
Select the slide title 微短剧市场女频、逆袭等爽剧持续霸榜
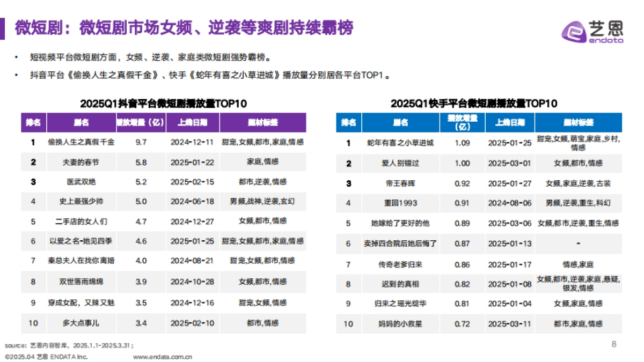(x=216, y=28)
